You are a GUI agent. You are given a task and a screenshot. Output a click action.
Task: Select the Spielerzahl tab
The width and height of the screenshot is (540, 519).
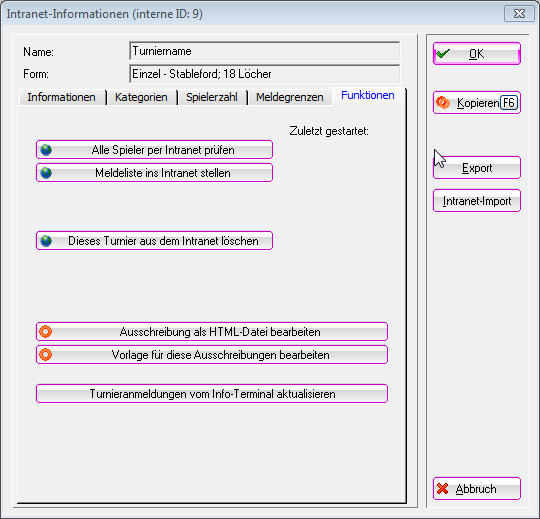pyautogui.click(x=212, y=97)
